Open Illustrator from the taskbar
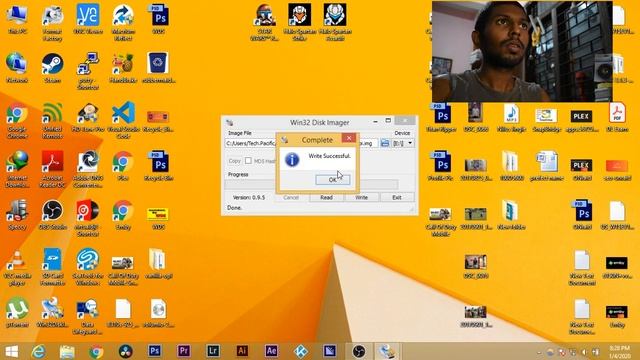 [x=242, y=351]
